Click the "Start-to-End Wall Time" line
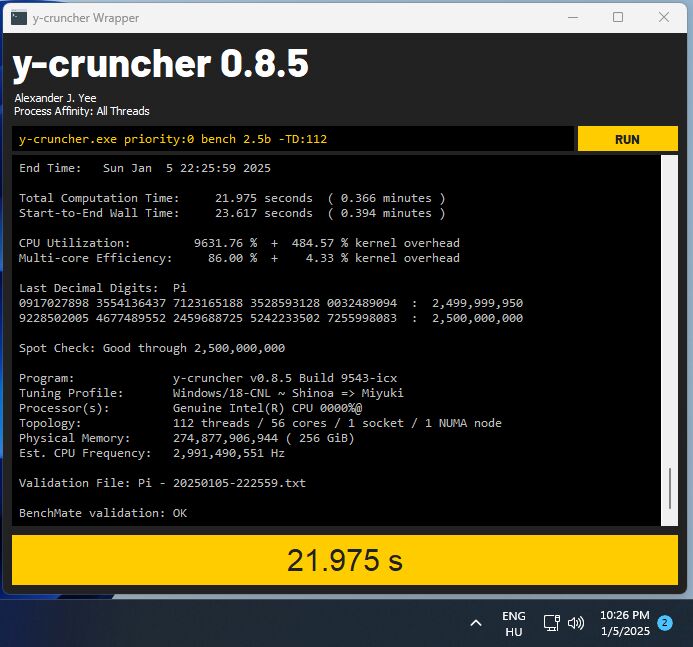This screenshot has height=647, width=693. coord(232,213)
